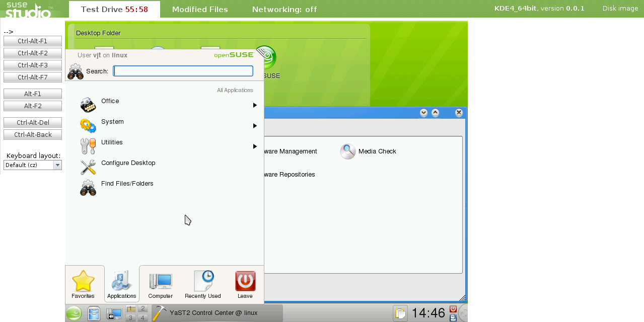Open the Modified Files tab
The height and width of the screenshot is (322, 644).
[200, 9]
